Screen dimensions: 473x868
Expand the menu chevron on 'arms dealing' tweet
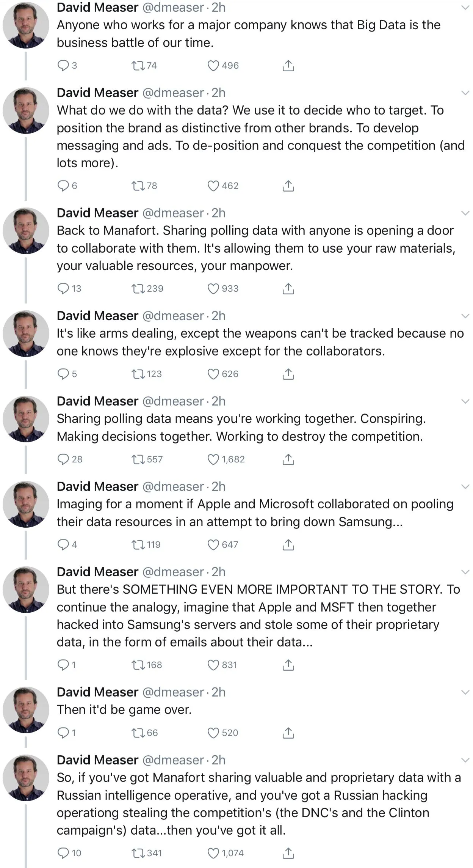pyautogui.click(x=465, y=316)
